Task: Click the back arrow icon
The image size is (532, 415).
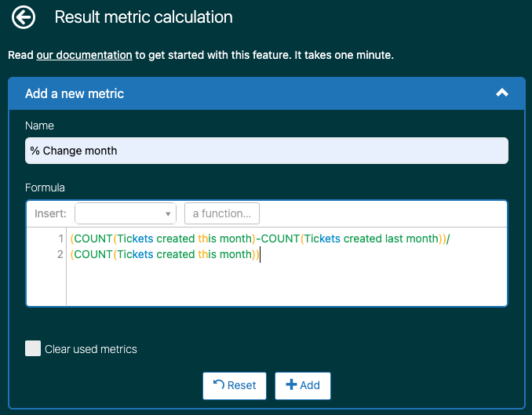Action: click(x=24, y=16)
